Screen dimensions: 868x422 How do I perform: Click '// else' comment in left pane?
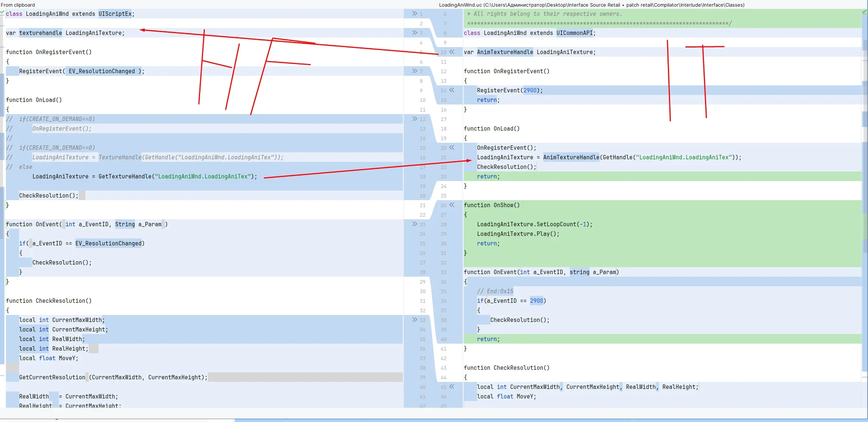[x=19, y=167]
